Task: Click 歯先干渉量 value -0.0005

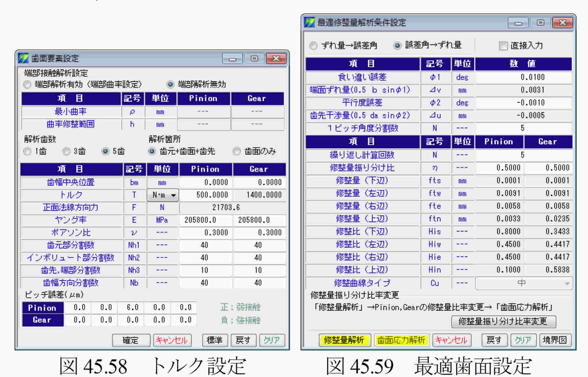Action: pos(524,115)
